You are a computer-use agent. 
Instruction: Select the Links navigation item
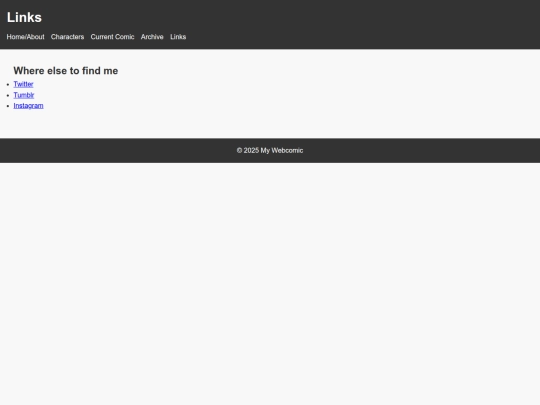click(178, 37)
